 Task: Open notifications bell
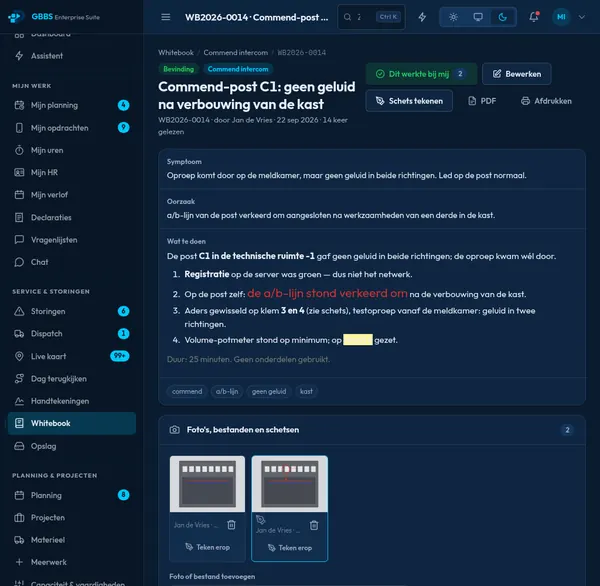[x=534, y=17]
